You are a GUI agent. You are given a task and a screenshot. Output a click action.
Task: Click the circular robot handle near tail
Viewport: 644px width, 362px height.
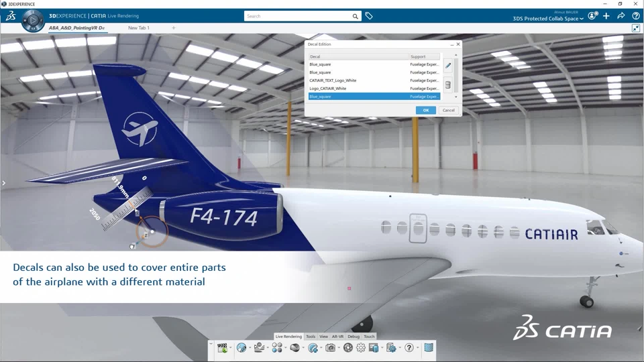(152, 232)
